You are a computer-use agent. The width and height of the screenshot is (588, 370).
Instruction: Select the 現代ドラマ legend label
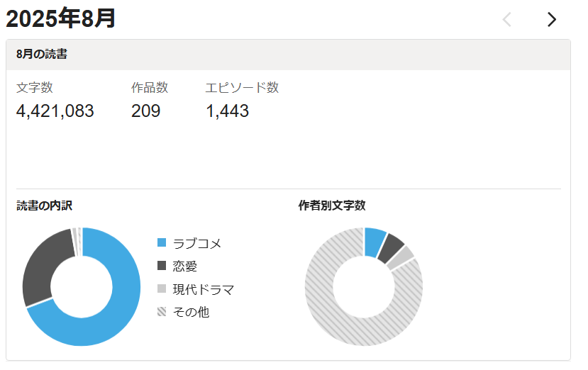click(204, 288)
